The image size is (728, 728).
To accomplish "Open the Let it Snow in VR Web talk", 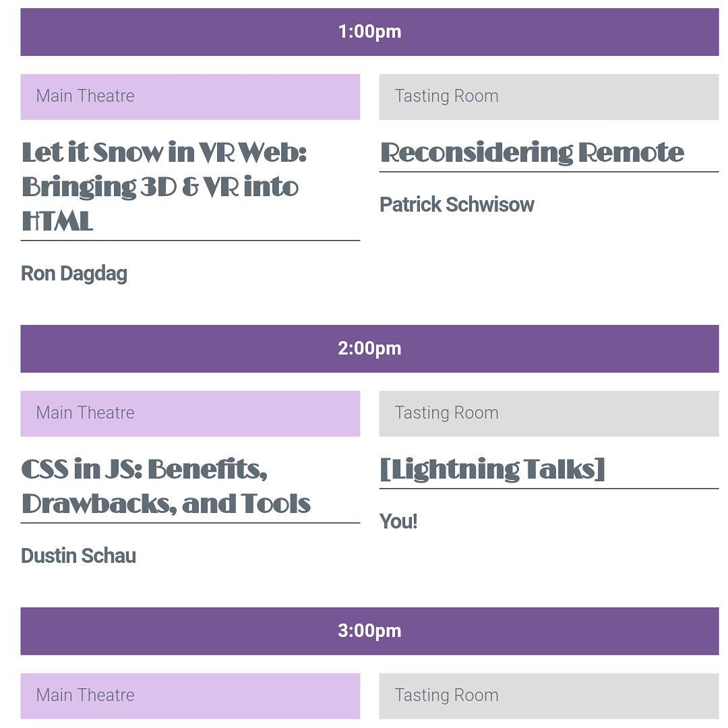I will pos(164,187).
